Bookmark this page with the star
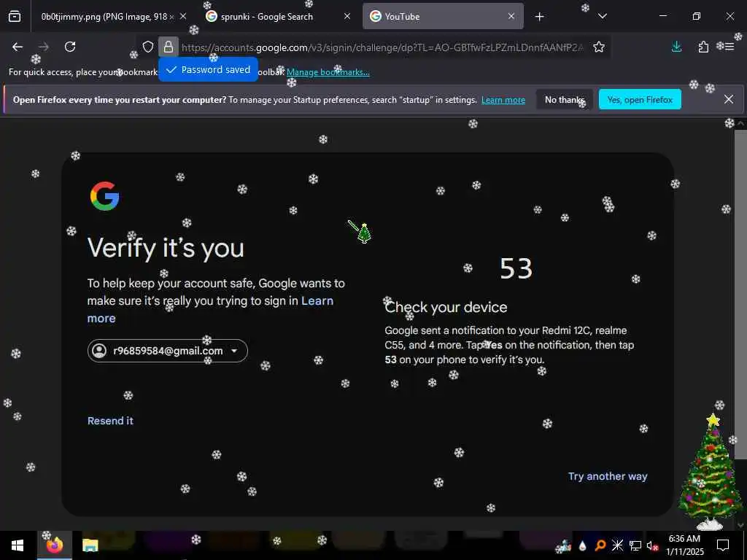747x560 pixels. click(599, 47)
